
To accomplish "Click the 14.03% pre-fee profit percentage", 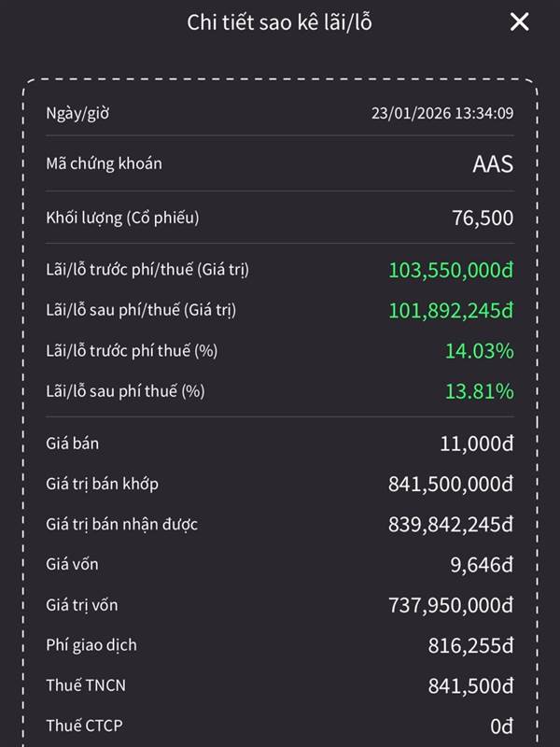I will [x=479, y=351].
